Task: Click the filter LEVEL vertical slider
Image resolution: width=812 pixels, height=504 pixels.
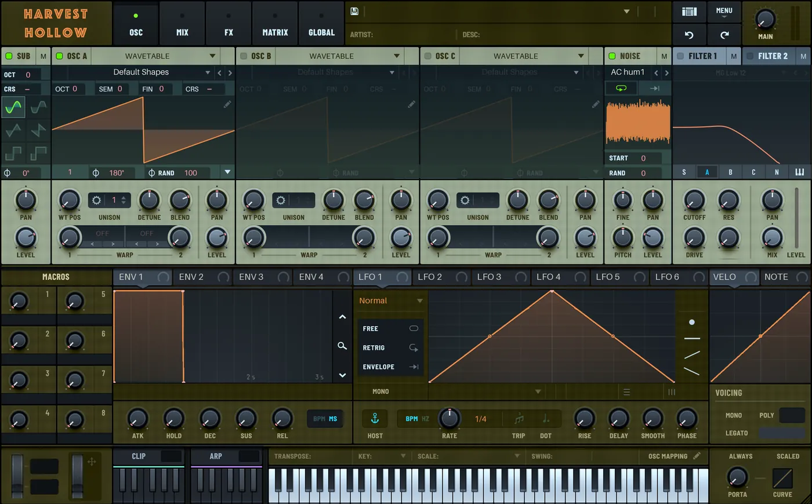Action: pyautogui.click(x=796, y=217)
